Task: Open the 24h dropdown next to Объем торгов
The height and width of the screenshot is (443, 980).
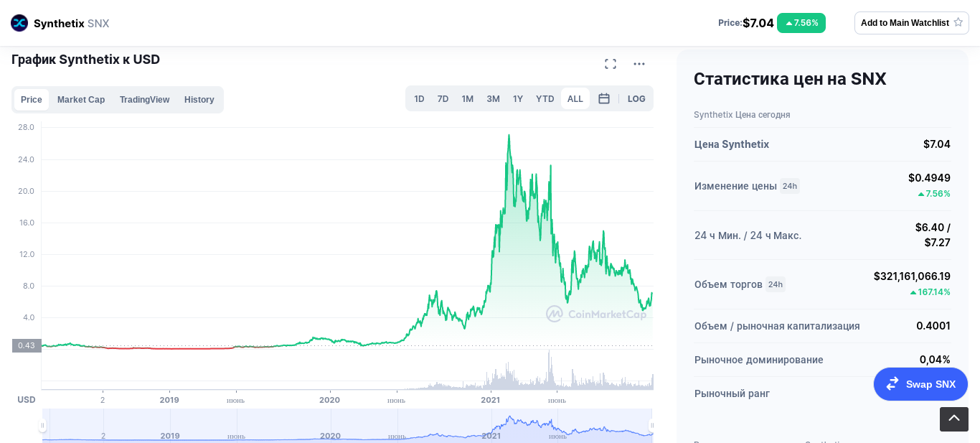Action: coord(776,284)
